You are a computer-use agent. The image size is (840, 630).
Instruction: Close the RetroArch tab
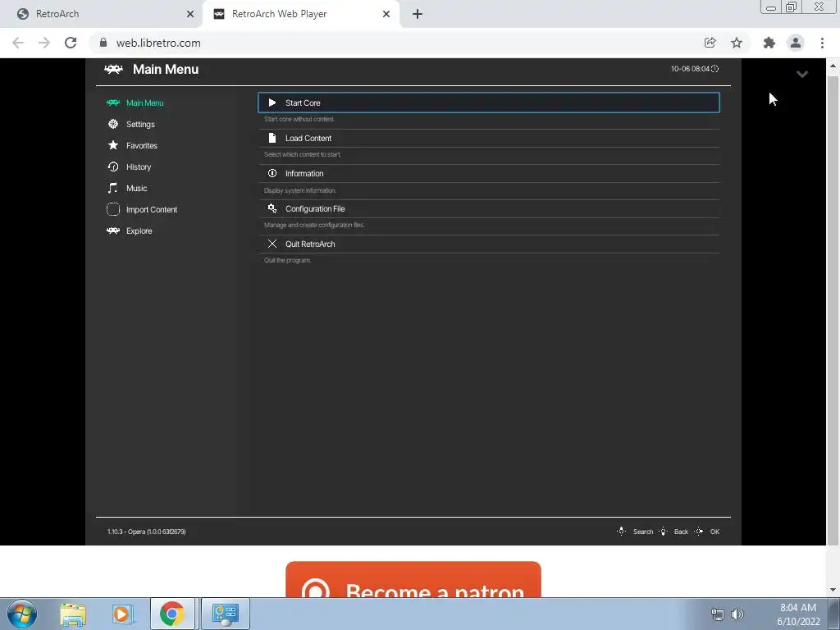pos(190,14)
